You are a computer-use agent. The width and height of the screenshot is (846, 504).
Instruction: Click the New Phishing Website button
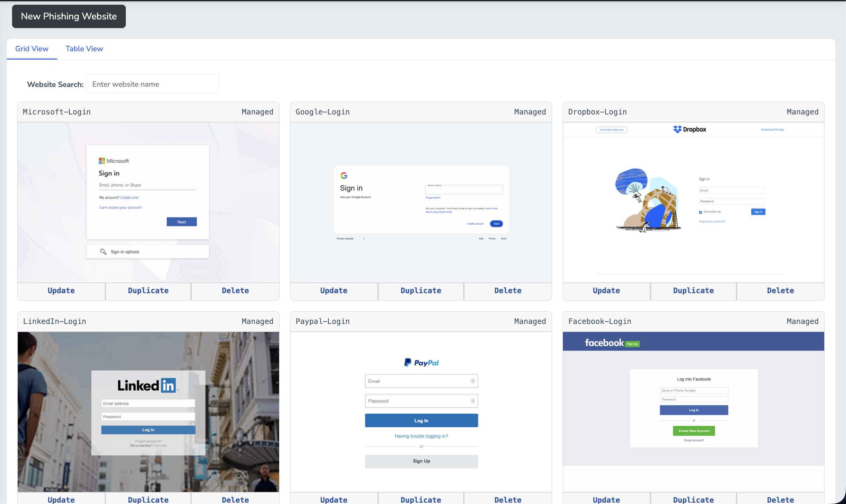coord(69,16)
